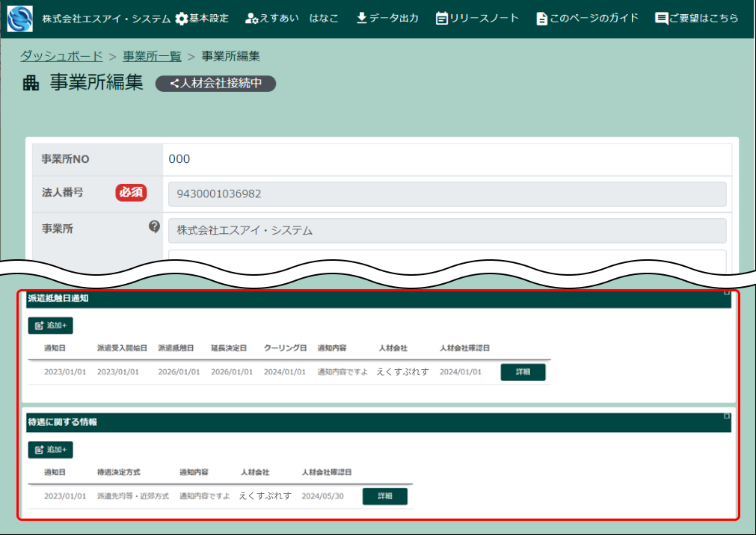Open リリースノート from header

point(477,19)
